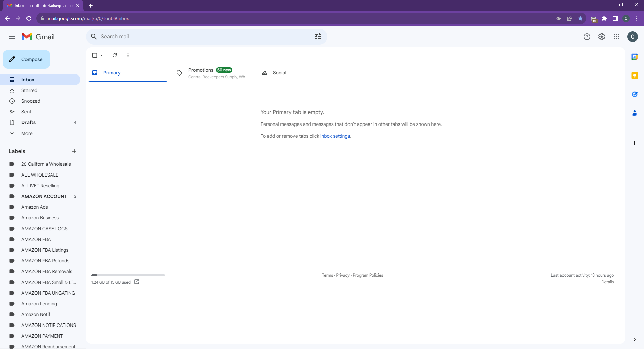Click the storage usage progress bar
This screenshot has height=349, width=644.
pos(128,275)
